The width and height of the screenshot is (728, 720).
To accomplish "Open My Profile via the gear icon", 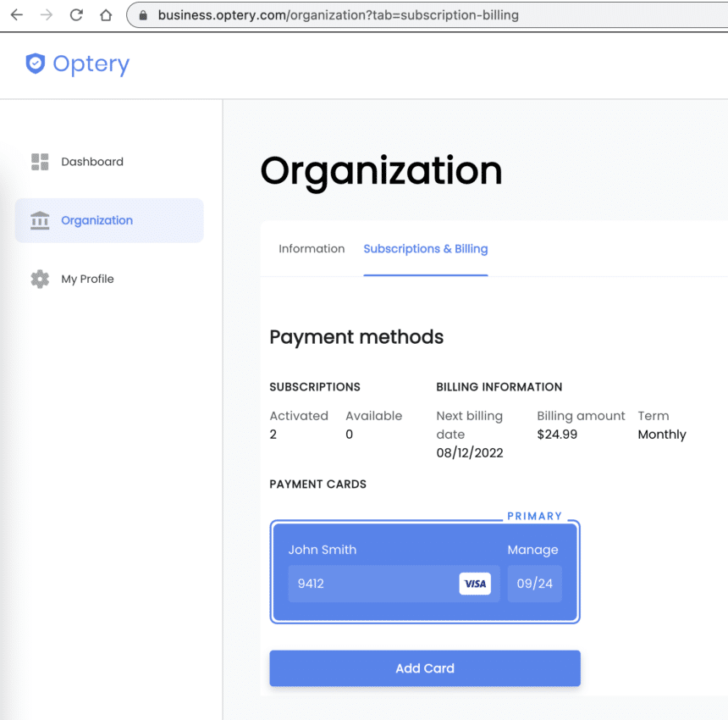I will point(40,279).
